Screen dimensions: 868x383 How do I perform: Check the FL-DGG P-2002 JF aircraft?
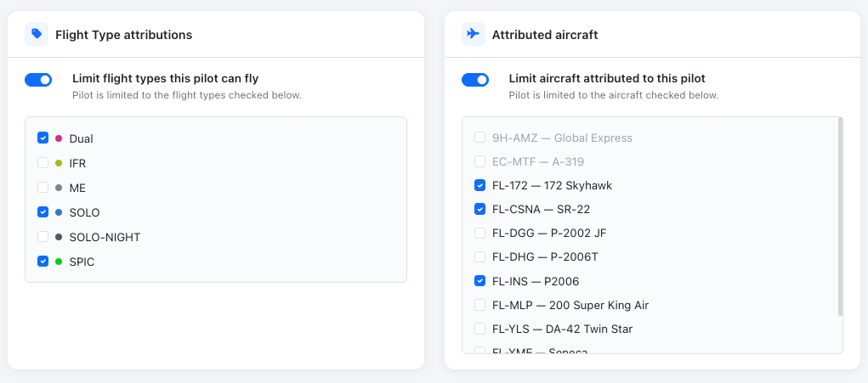(x=480, y=234)
